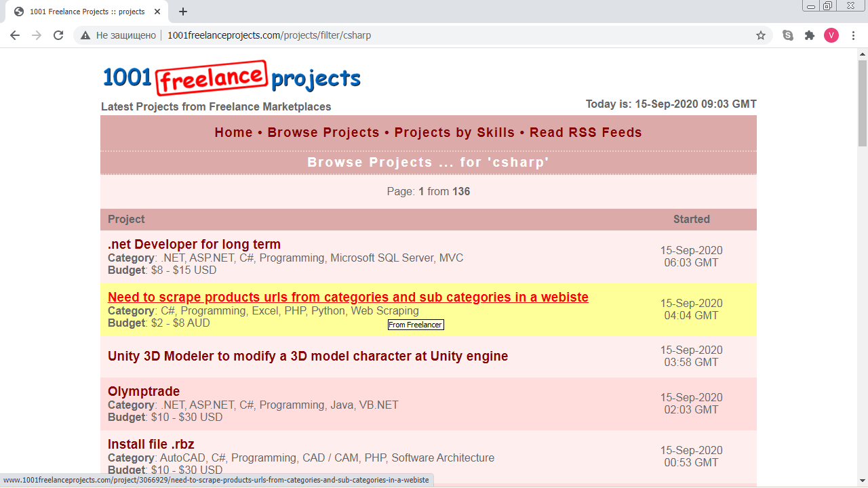Open Chrome three-dot menu
This screenshot has width=868, height=488.
tap(853, 35)
